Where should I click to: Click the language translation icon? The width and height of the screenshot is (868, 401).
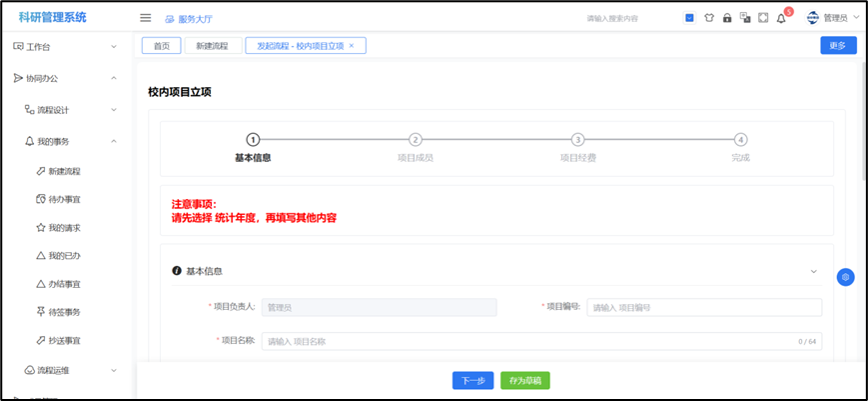tap(744, 18)
